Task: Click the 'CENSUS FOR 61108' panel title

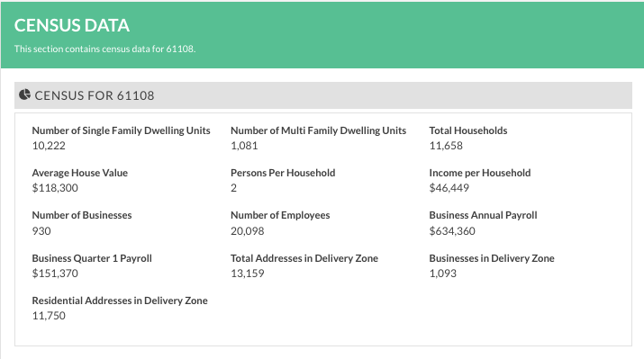Action: click(x=95, y=95)
